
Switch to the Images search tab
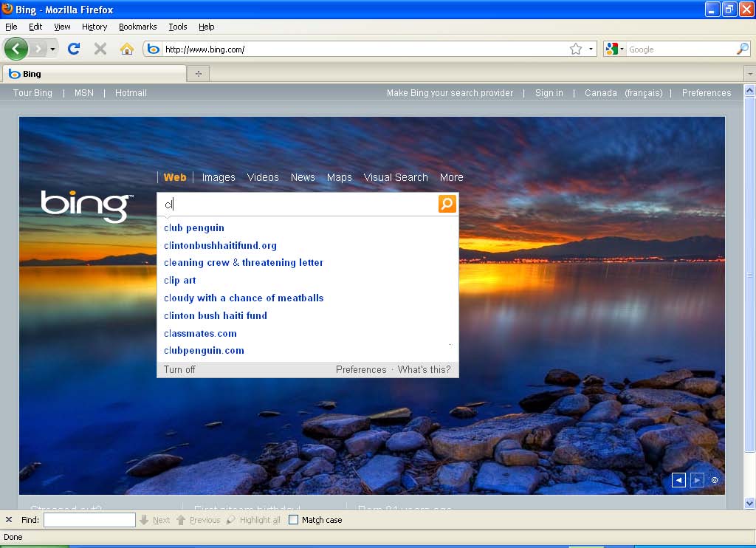point(219,177)
